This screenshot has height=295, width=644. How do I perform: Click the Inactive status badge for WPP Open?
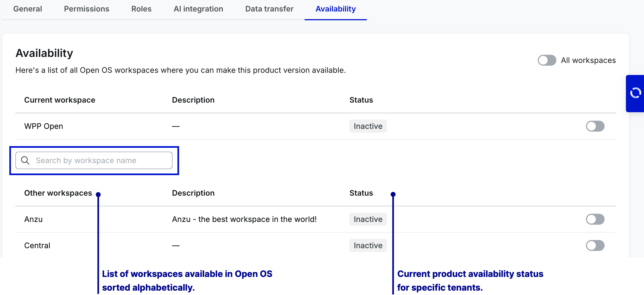pyautogui.click(x=368, y=126)
